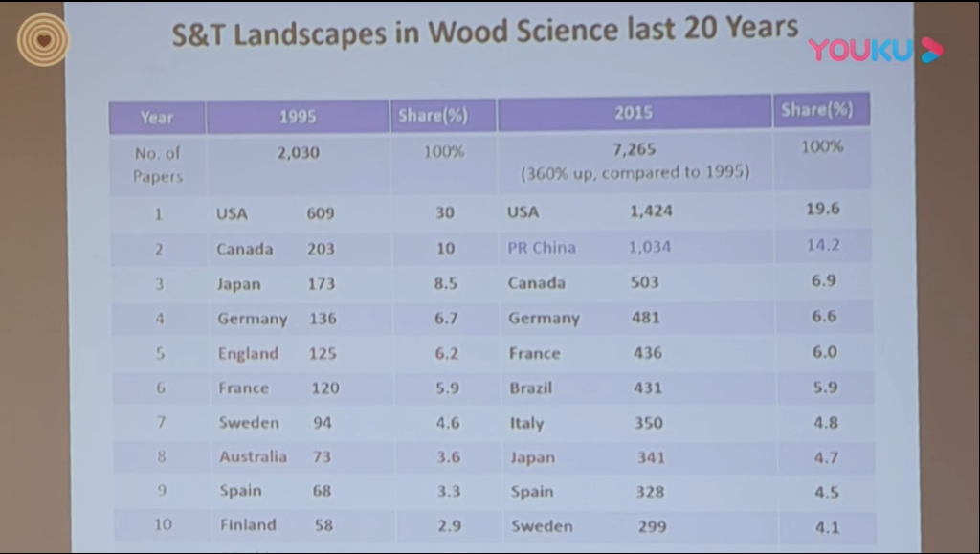The image size is (980, 554).
Task: Select the share value "3.6"
Action: click(449, 457)
